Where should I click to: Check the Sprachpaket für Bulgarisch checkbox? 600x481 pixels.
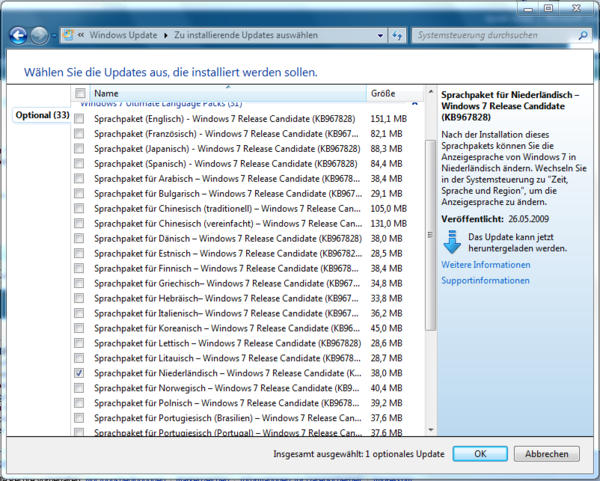(x=79, y=193)
